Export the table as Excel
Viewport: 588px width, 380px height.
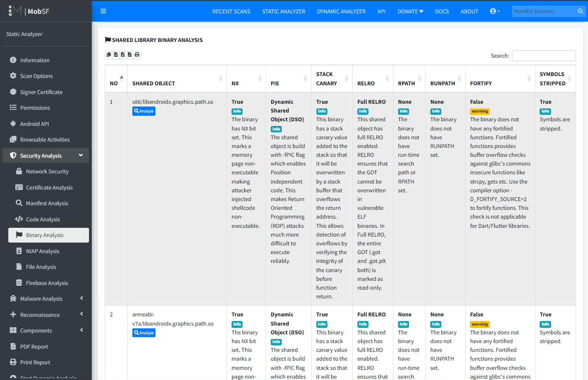pyautogui.click(x=123, y=55)
